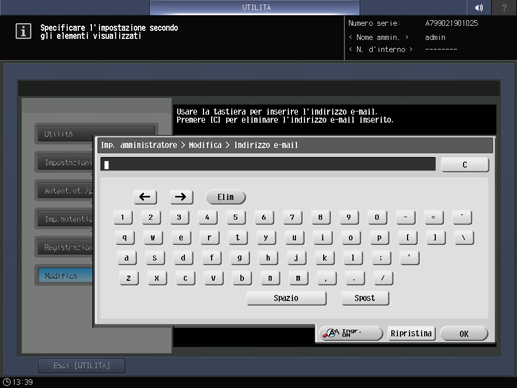Image resolution: width=517 pixels, height=388 pixels.
Task: Click Esci [UTILITA] exit button
Action: click(82, 366)
